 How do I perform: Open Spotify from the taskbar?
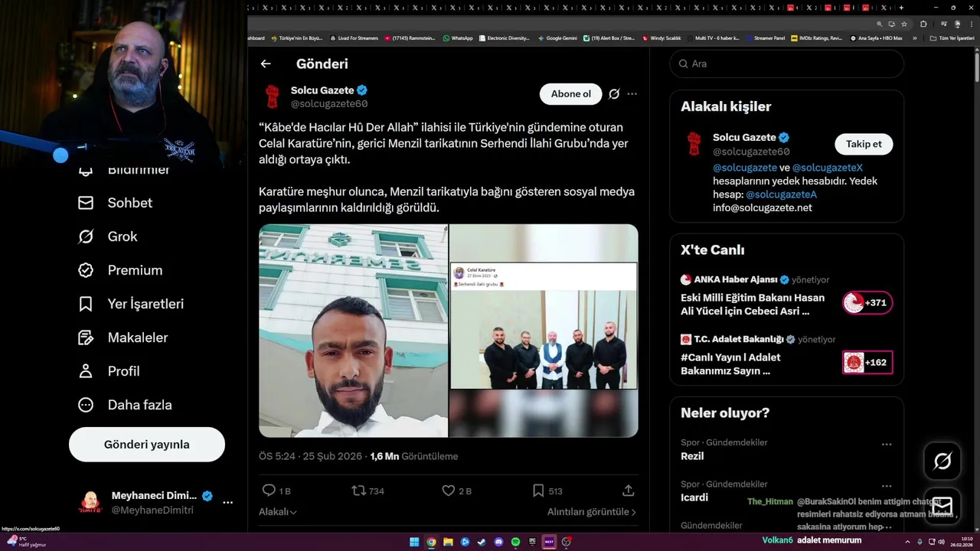tap(515, 542)
